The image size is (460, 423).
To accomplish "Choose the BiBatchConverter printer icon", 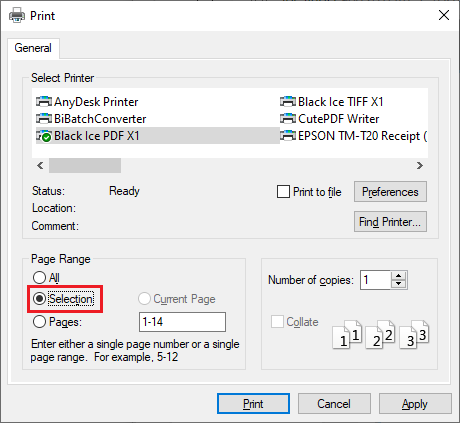I will click(x=44, y=118).
